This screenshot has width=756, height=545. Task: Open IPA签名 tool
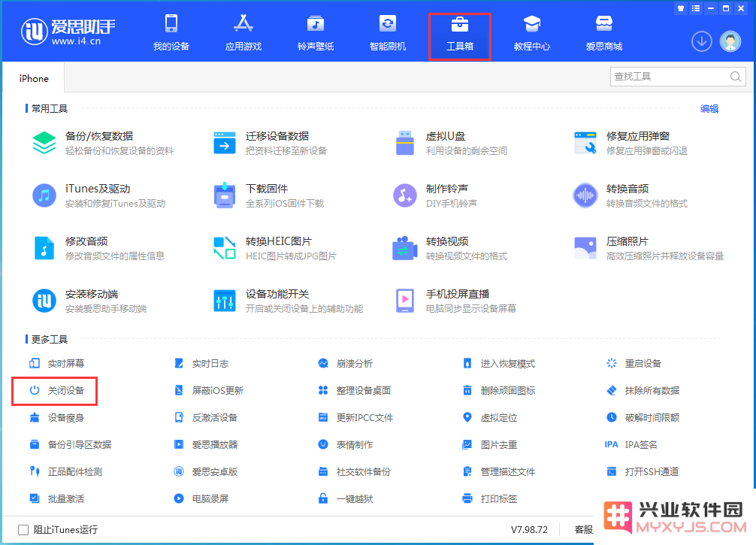(631, 444)
